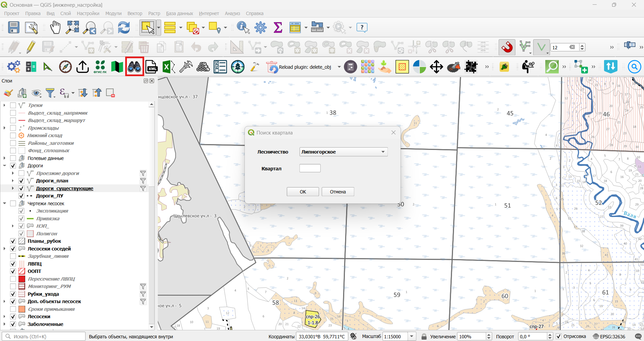Select the Pan Map hand tool
This screenshot has height=341, width=644.
(55, 27)
